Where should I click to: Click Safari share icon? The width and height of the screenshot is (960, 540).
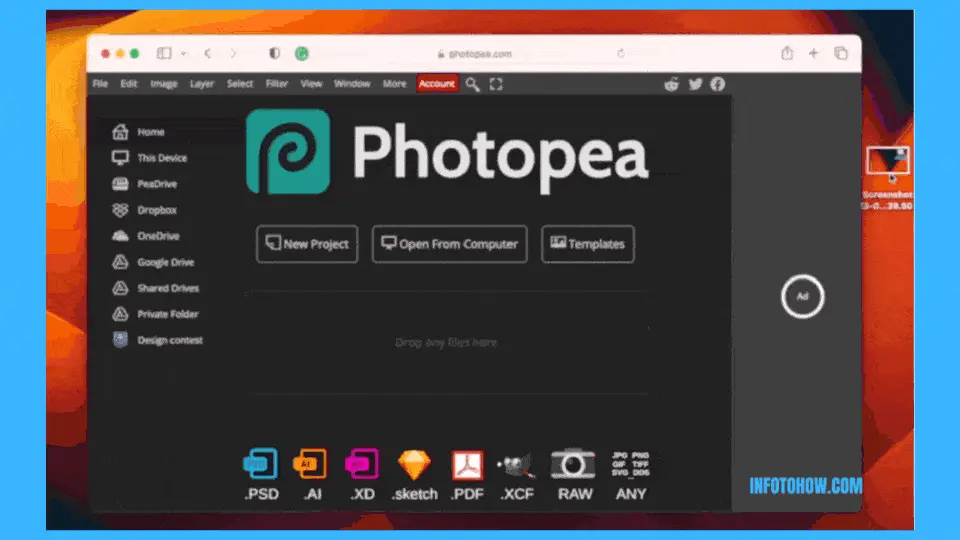pyautogui.click(x=787, y=53)
